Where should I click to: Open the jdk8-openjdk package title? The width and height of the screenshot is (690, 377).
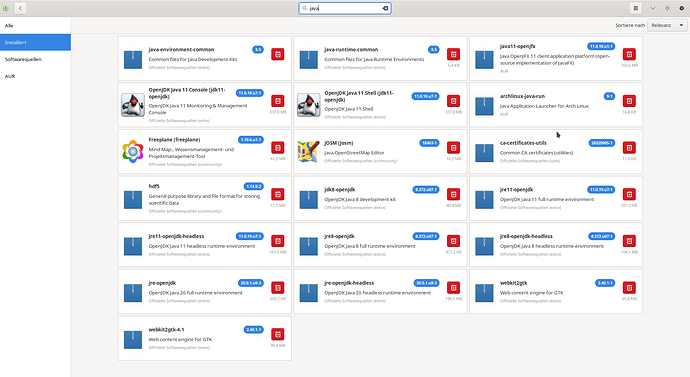point(339,190)
